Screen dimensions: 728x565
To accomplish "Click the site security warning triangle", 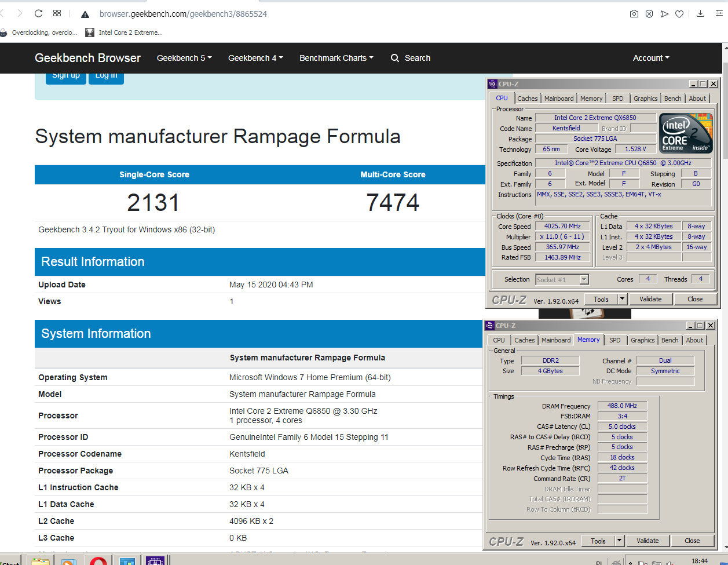I will point(85,14).
